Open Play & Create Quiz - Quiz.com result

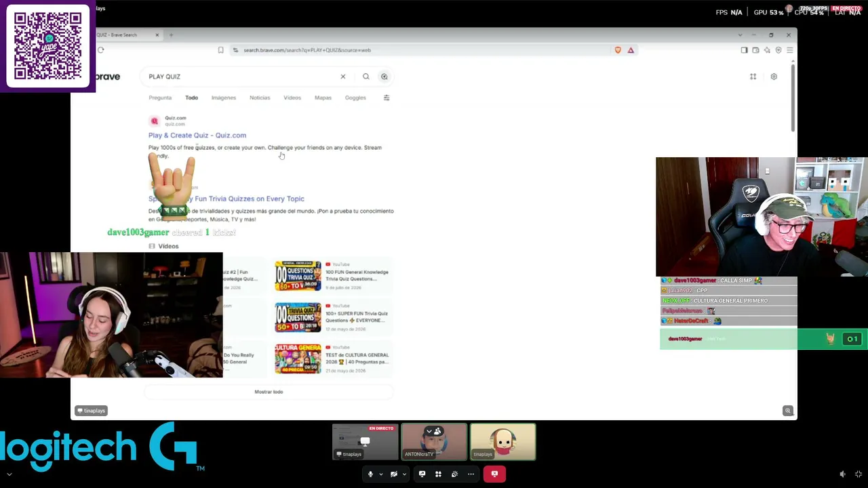coord(197,136)
